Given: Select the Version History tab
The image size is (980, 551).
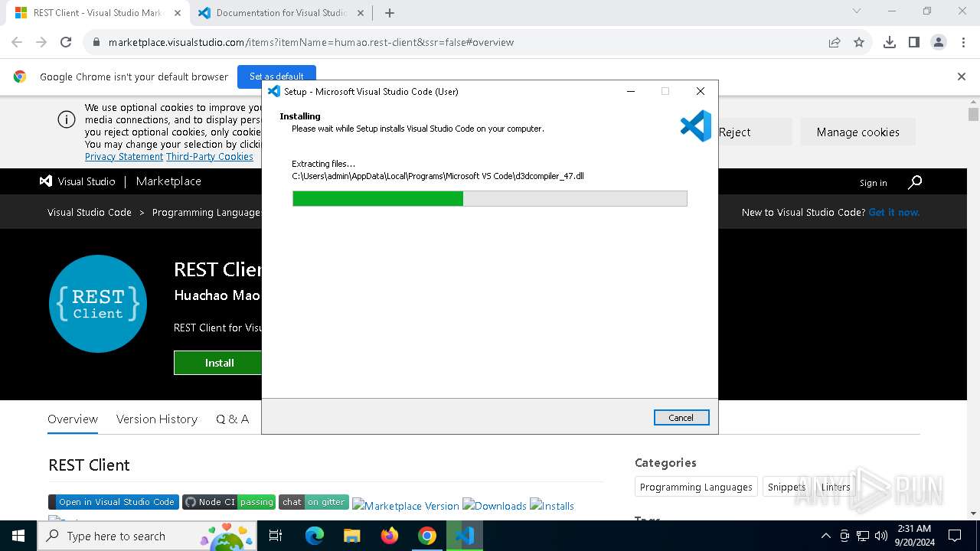Looking at the screenshot, I should (x=157, y=419).
